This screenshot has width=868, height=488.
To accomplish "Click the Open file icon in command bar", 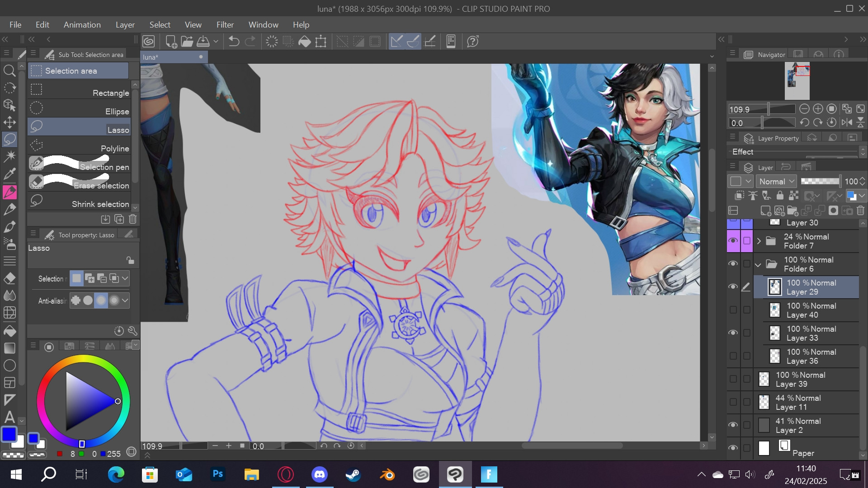I will 187,42.
